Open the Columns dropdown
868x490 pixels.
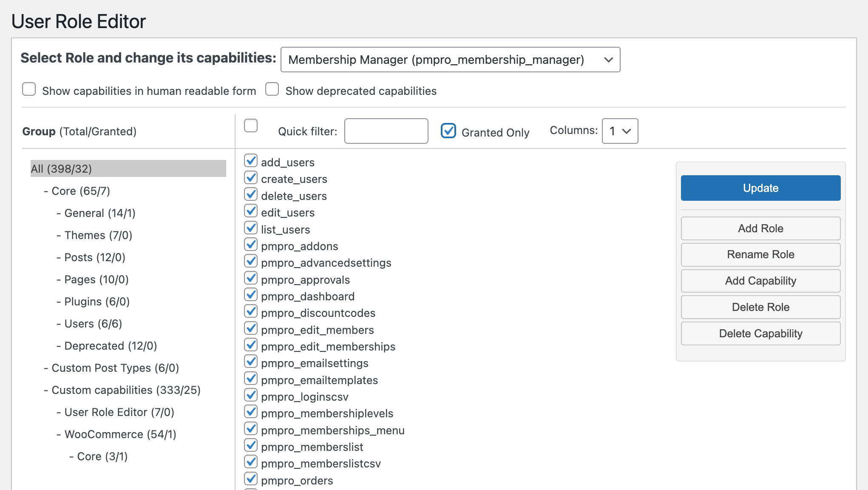click(x=619, y=131)
